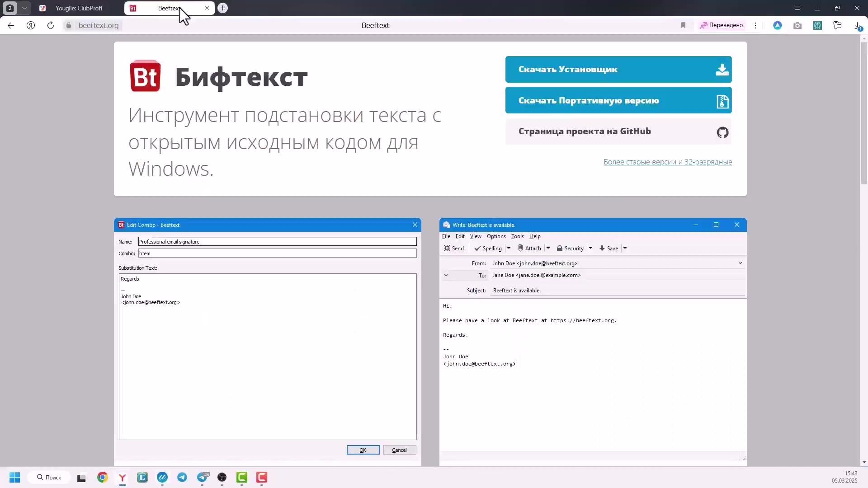Reload the Beeftext page

point(51,25)
